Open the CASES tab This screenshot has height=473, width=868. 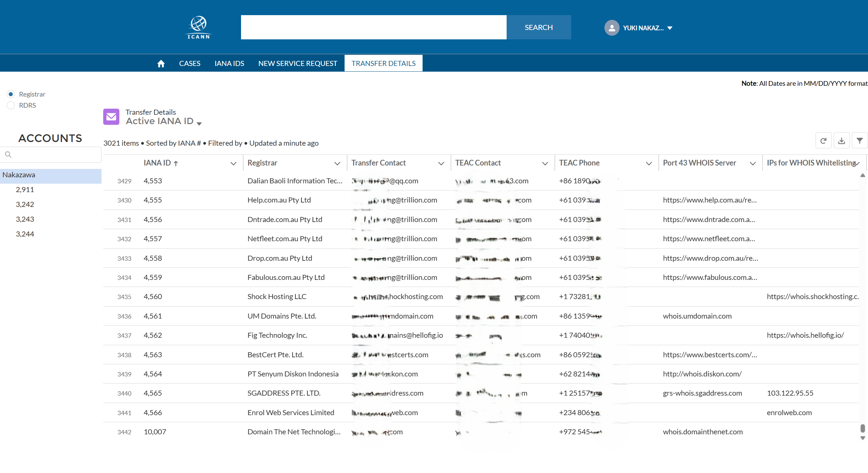click(190, 63)
